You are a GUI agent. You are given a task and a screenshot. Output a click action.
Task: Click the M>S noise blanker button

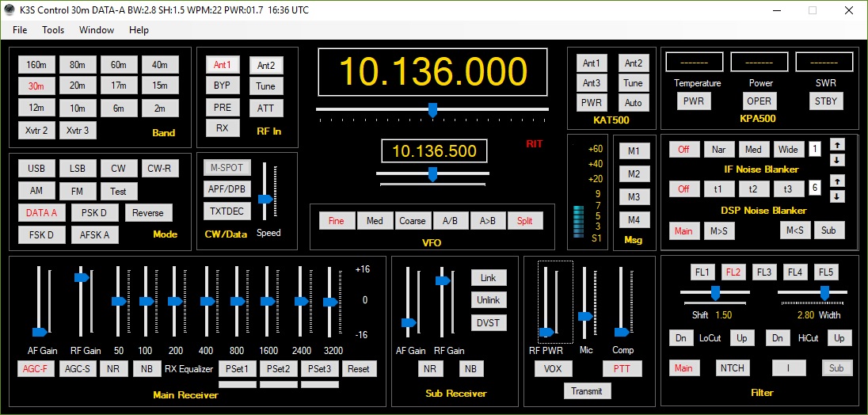tap(718, 230)
